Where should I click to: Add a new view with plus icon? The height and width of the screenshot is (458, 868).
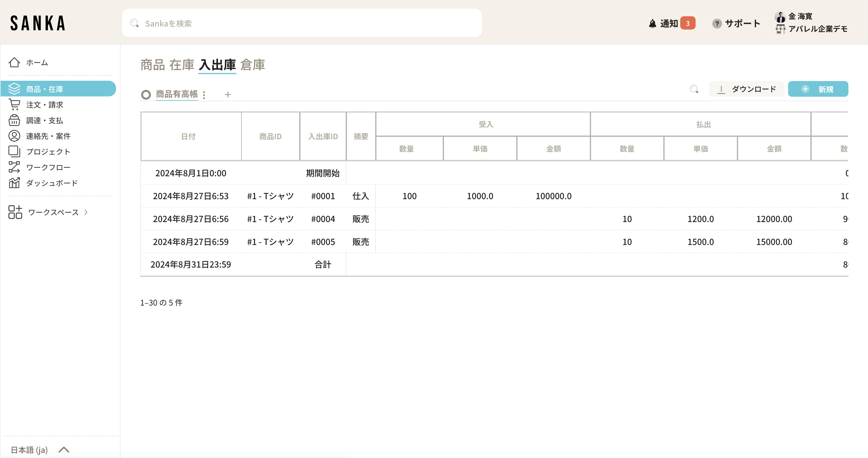coord(228,95)
